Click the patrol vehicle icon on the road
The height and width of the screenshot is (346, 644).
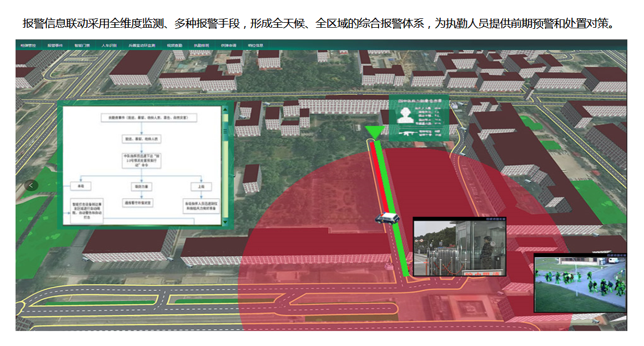pos(387,217)
